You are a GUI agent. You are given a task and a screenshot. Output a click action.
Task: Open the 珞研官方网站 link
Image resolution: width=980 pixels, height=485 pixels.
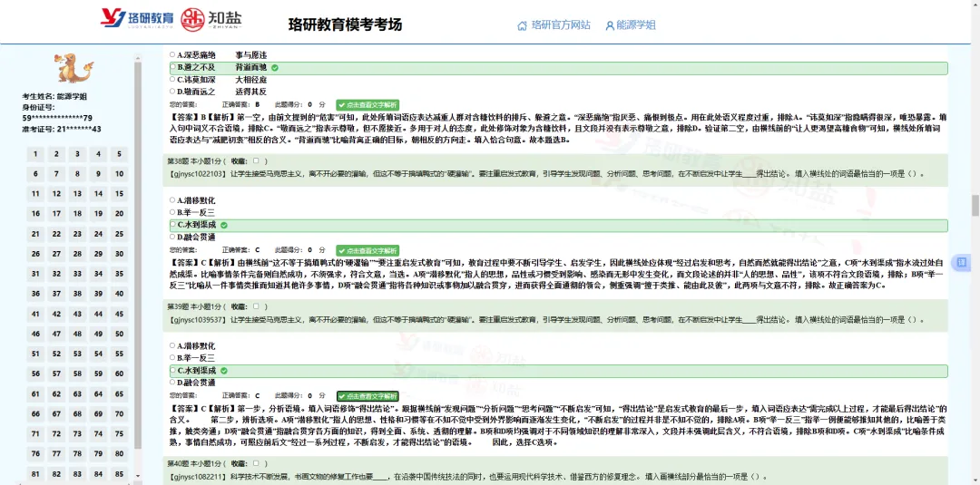[561, 25]
